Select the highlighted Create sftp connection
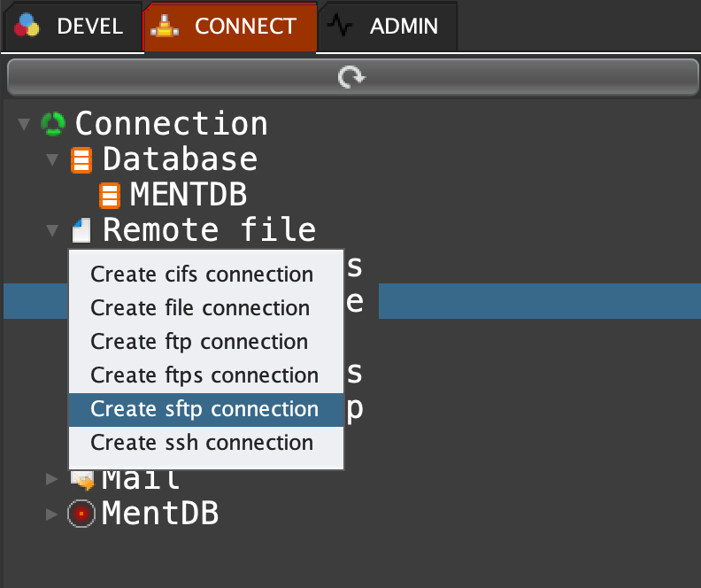Screen dimensions: 701x588 (x=204, y=409)
